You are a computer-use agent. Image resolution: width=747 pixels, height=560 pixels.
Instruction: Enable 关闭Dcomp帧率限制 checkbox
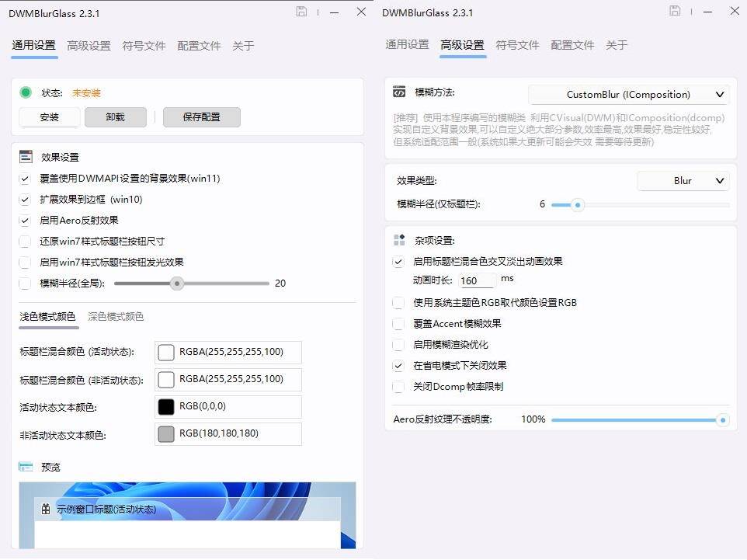pyautogui.click(x=398, y=387)
